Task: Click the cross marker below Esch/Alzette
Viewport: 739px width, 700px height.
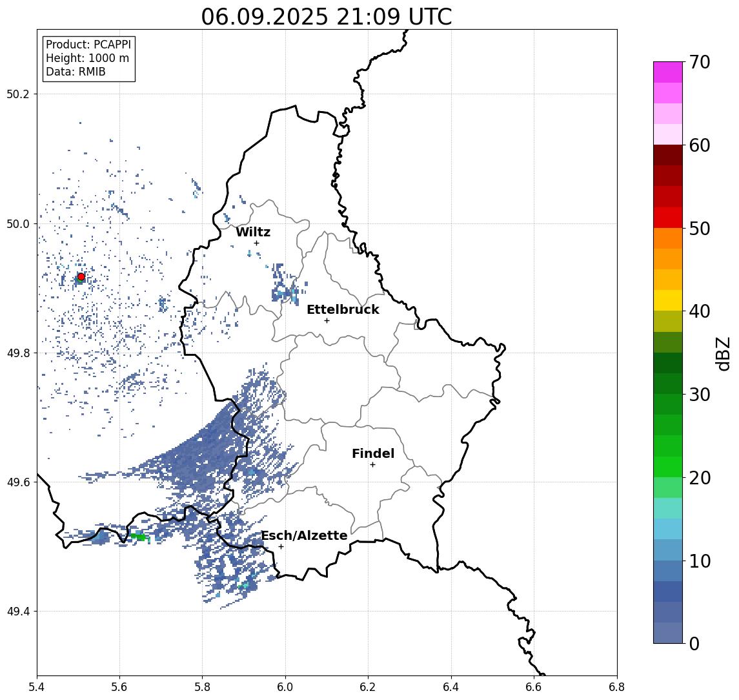Action: click(x=281, y=547)
